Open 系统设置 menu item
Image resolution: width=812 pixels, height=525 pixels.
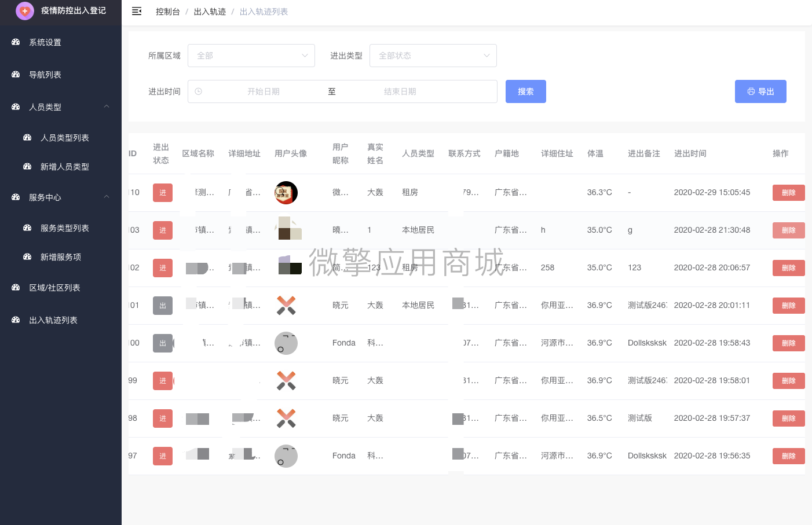(61, 42)
